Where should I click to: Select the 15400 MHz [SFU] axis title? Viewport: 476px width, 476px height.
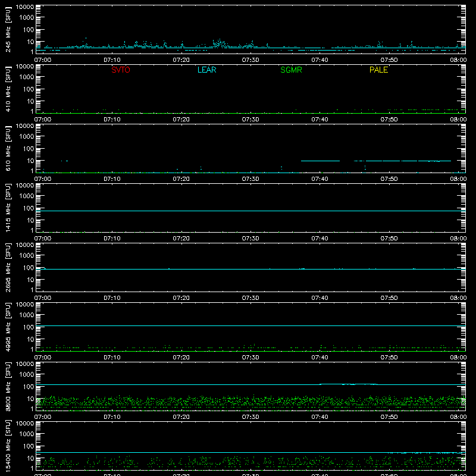[x=8, y=446]
